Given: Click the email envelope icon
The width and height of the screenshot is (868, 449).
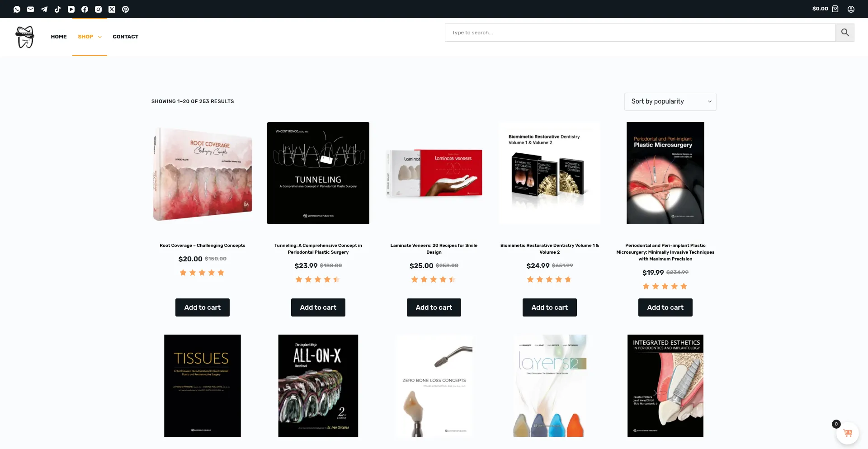Looking at the screenshot, I should click(30, 9).
